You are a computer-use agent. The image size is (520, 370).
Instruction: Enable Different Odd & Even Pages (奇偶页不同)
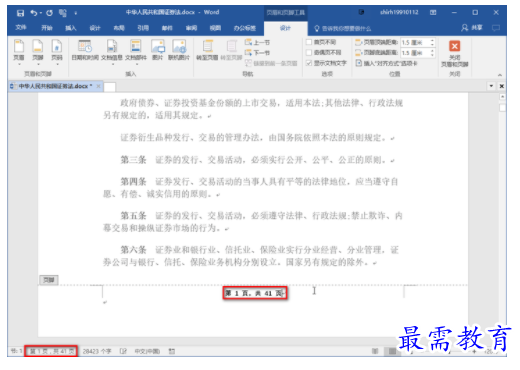(309, 52)
